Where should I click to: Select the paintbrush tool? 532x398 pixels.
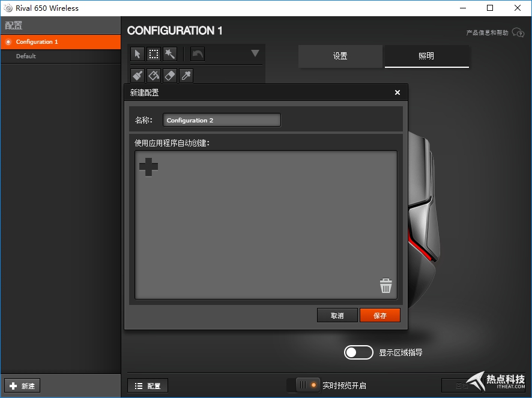[138, 76]
